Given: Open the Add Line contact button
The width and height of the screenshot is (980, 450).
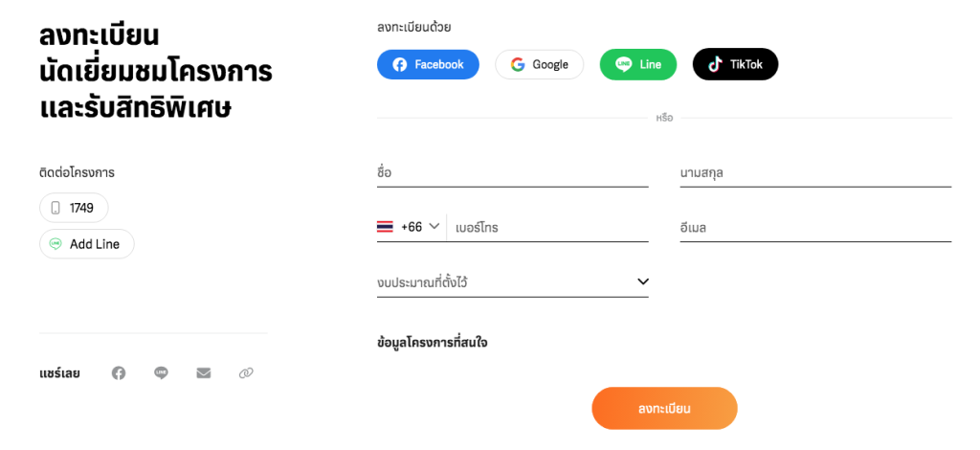Looking at the screenshot, I should (x=87, y=244).
